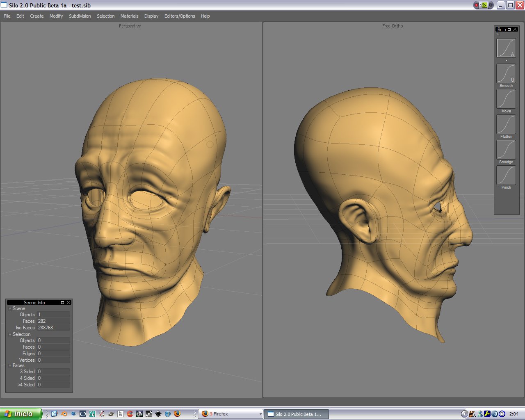Close the Brush palette panel

515,30
